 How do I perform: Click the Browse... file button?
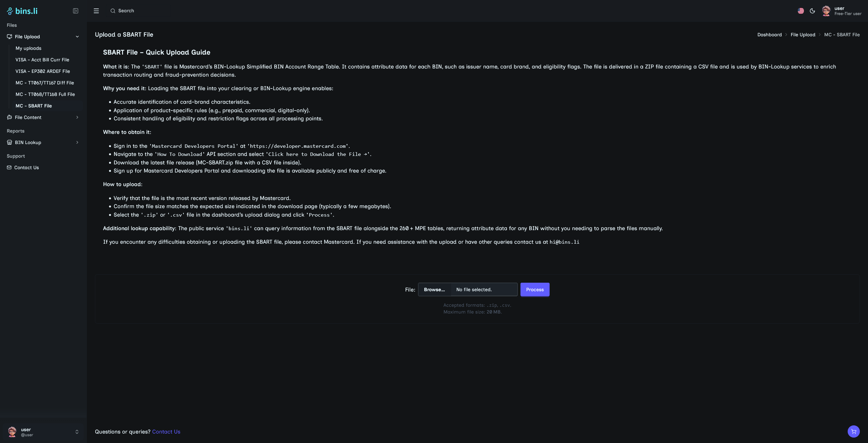434,289
